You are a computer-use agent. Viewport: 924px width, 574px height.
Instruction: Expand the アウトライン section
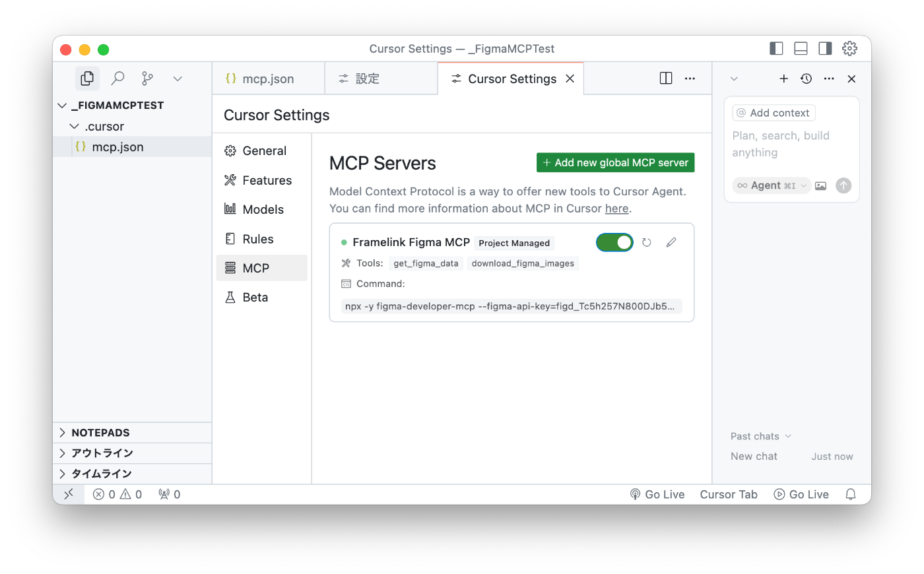132,453
